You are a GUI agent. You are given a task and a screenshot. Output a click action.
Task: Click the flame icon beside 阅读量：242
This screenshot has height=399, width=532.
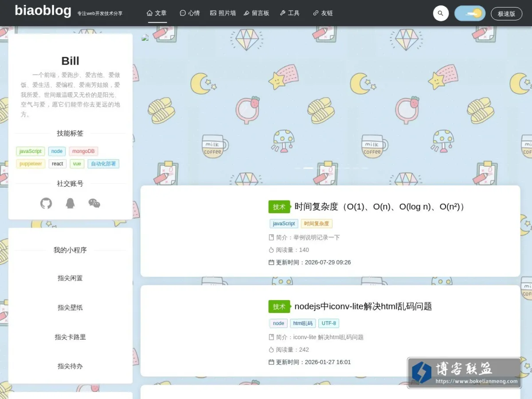click(271, 350)
